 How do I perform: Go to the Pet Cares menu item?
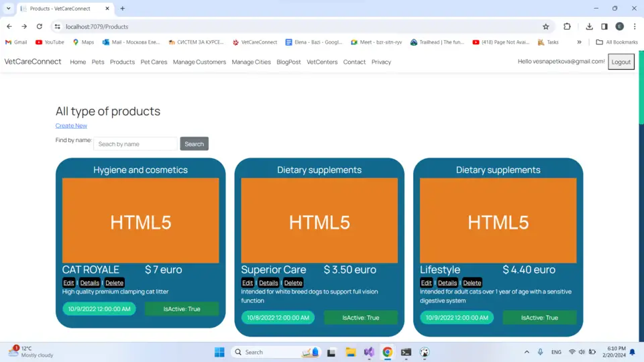pos(154,62)
